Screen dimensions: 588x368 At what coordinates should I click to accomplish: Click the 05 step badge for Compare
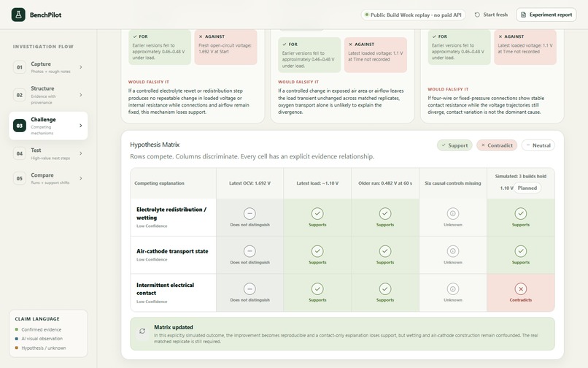(20, 178)
